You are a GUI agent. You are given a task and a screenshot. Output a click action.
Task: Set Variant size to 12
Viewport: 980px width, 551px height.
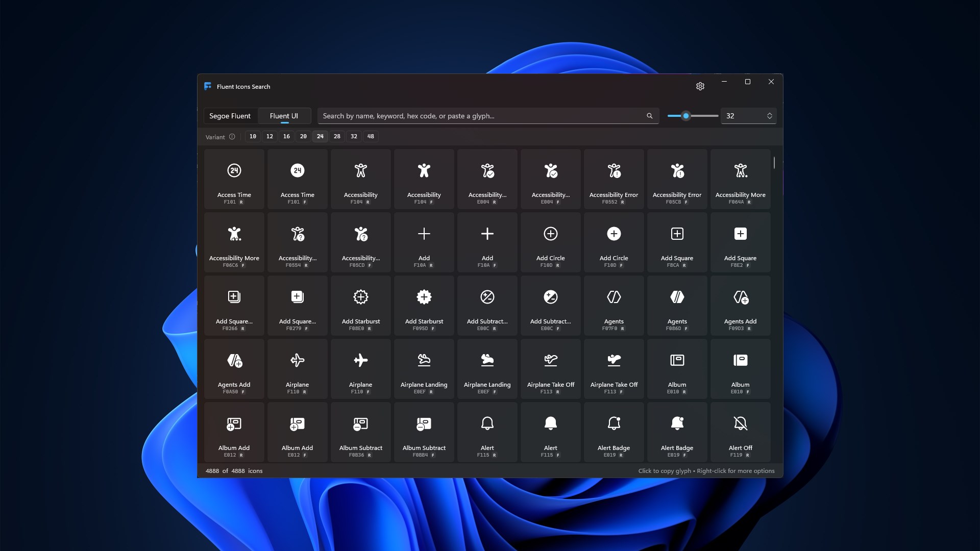tap(269, 136)
